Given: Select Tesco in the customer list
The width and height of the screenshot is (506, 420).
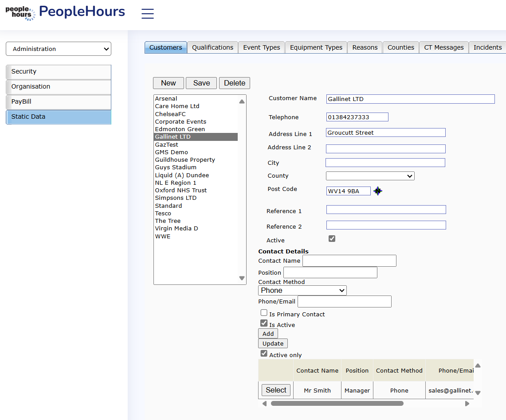Looking at the screenshot, I should 163,213.
